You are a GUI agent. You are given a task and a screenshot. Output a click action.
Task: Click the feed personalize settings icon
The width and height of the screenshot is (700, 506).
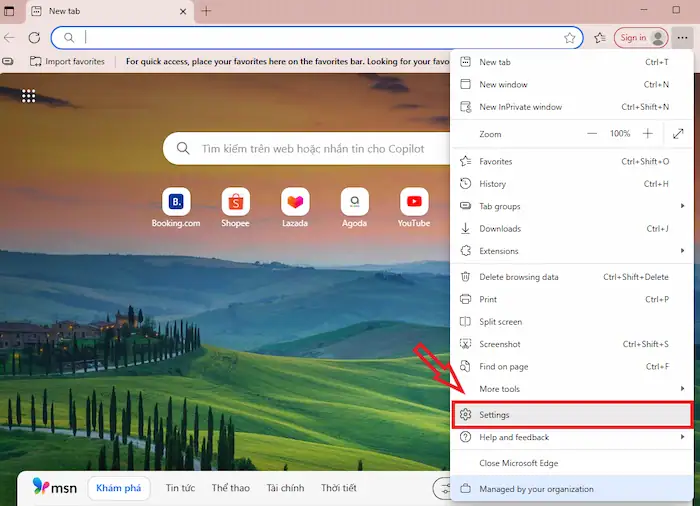tap(443, 488)
